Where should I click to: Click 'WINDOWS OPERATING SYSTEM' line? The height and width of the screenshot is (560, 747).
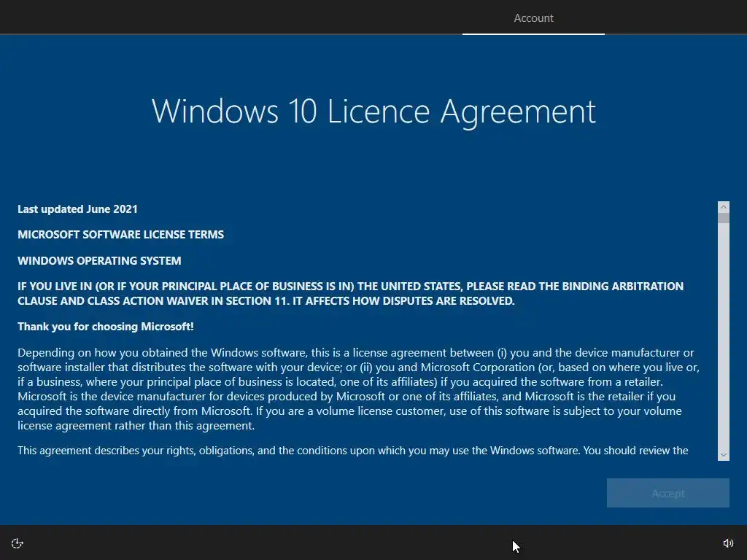(99, 260)
